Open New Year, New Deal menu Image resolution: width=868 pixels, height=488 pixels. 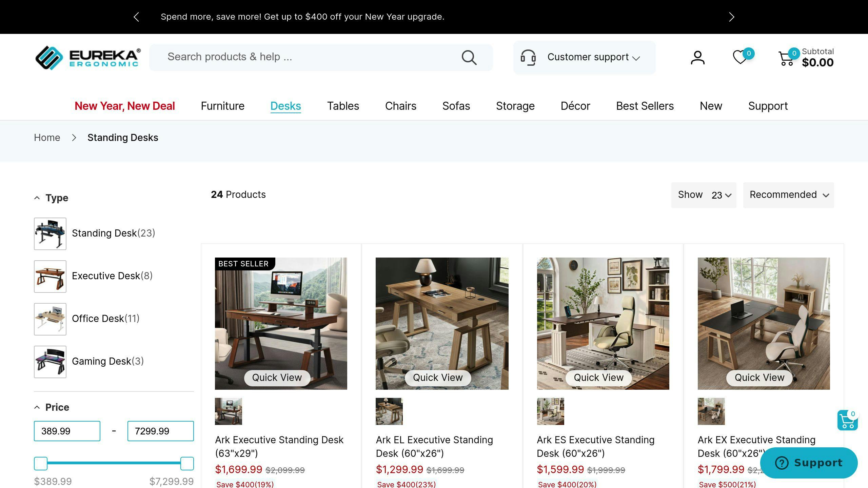(125, 106)
